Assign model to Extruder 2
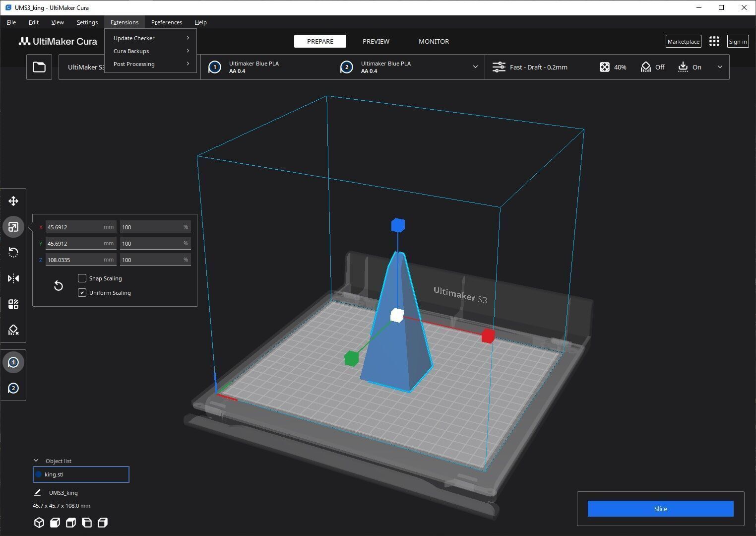The image size is (756, 536). (x=13, y=388)
